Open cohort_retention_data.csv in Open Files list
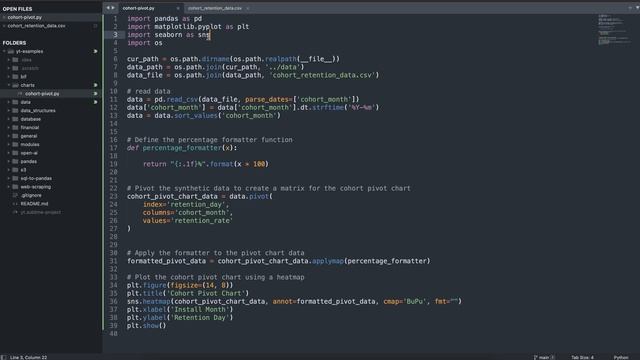Screen dimensions: 640x360 36,26
